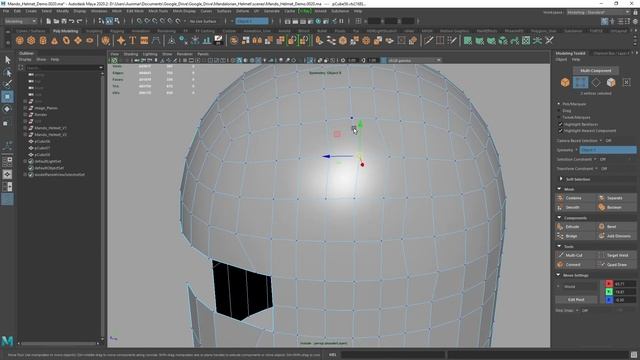Image resolution: width=640 pixels, height=360 pixels.
Task: Activate the Rotate tool in the toolbox
Action: coord(7,109)
